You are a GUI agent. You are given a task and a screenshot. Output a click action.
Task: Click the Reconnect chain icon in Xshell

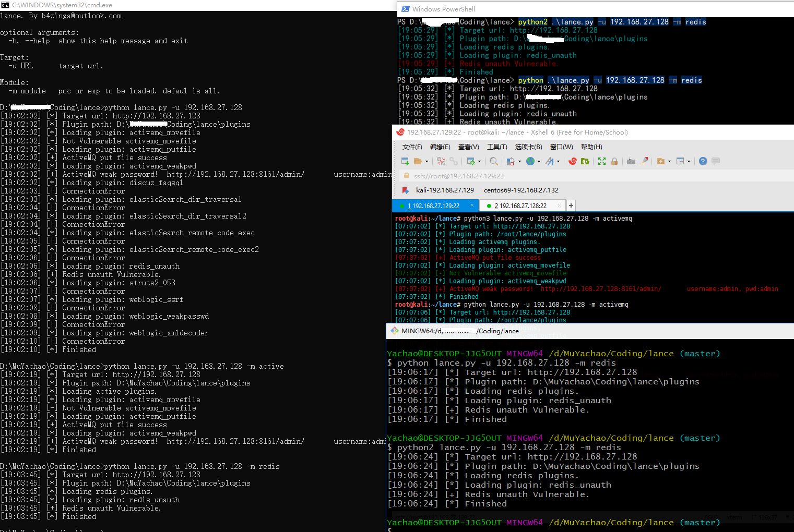(454, 161)
